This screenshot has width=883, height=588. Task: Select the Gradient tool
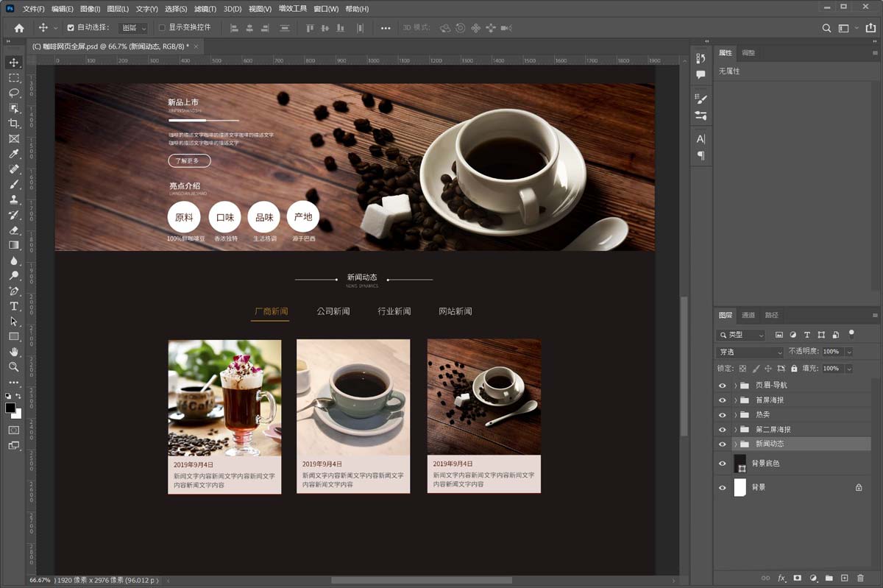click(x=13, y=245)
